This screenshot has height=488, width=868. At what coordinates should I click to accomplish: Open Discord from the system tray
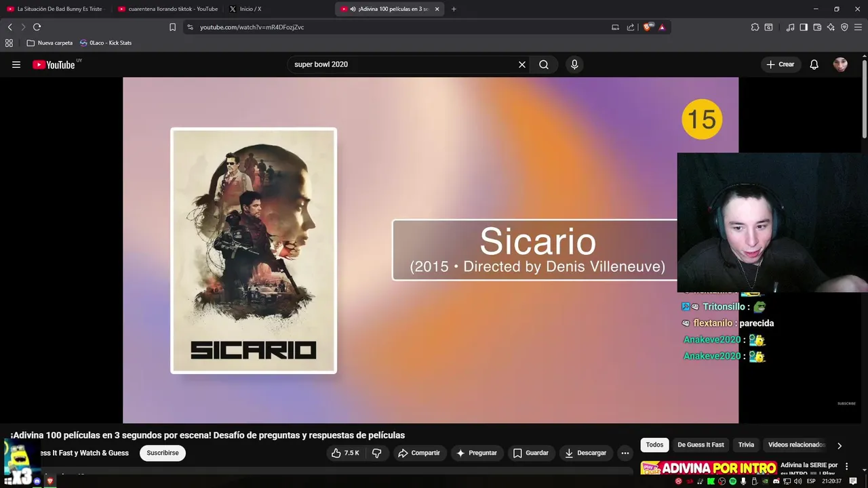[776, 481]
